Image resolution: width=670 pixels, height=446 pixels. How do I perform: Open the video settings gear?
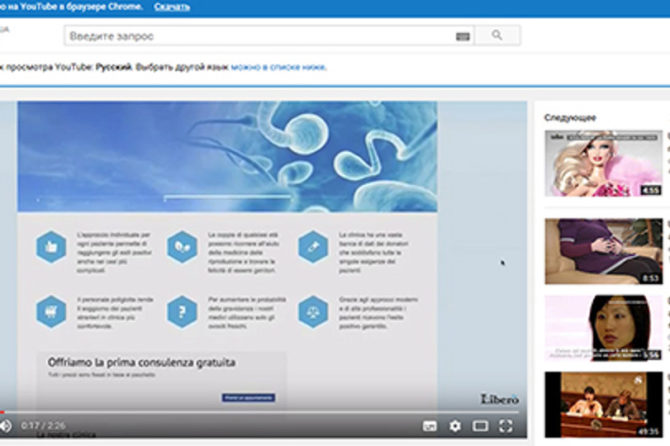click(455, 426)
